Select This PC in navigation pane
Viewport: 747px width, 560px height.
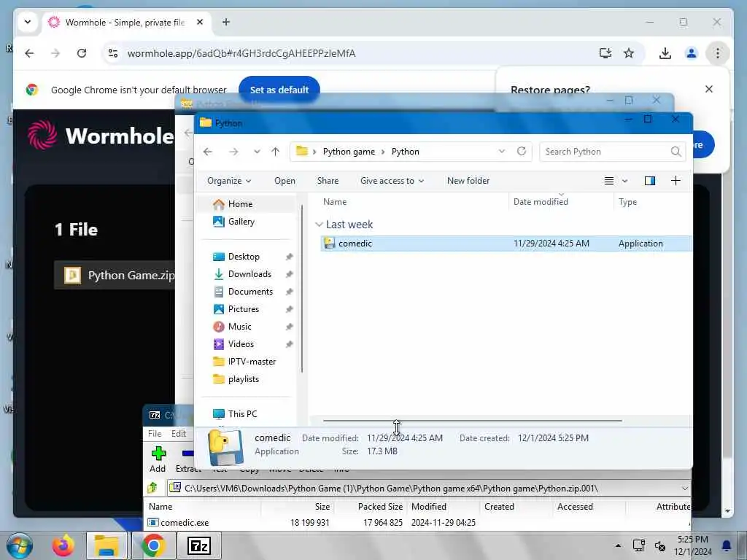tap(242, 414)
